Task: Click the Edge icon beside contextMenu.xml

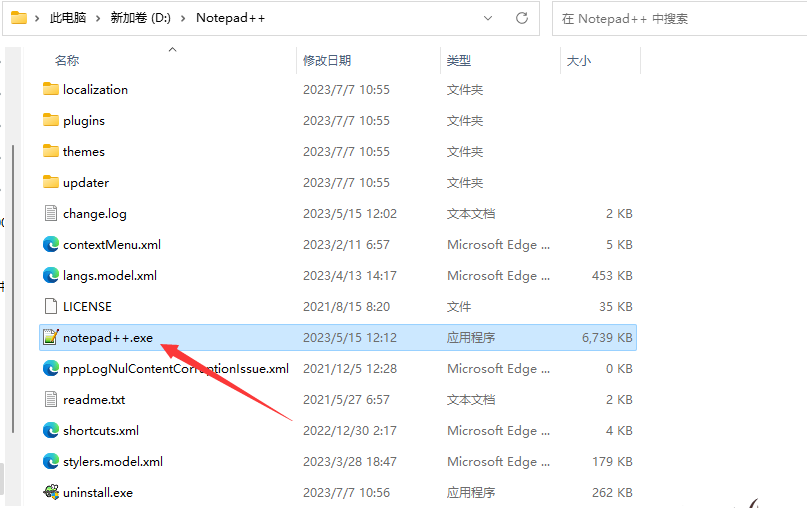Action: pos(51,245)
